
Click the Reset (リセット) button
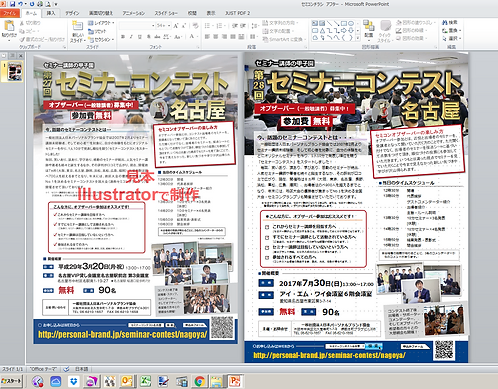(97, 31)
